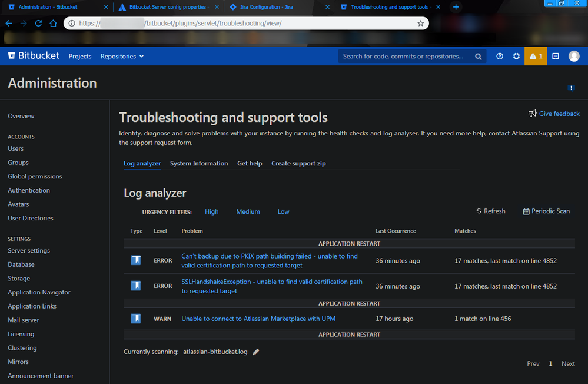
Task: Expand the Repositories dropdown menu
Action: click(122, 57)
